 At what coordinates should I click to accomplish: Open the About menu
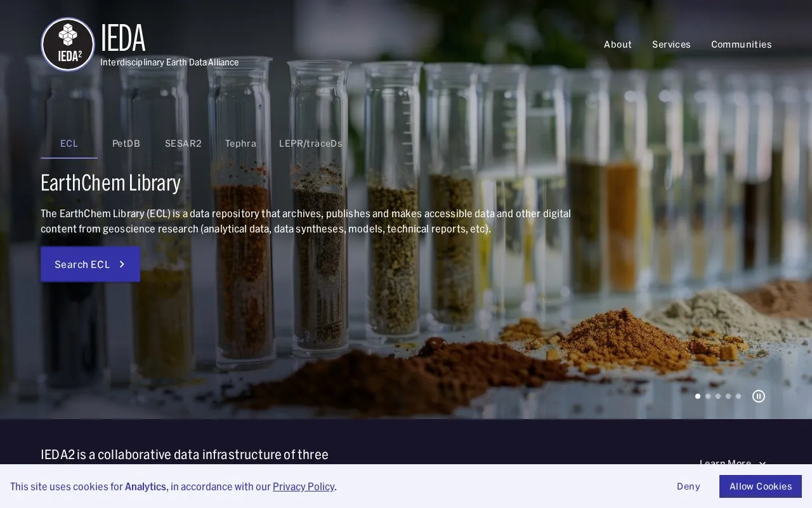(618, 44)
